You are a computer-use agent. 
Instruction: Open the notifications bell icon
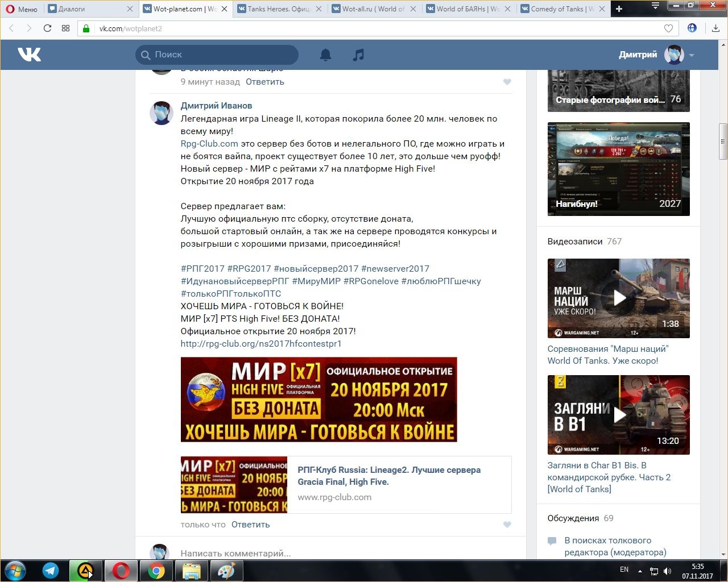pyautogui.click(x=325, y=55)
